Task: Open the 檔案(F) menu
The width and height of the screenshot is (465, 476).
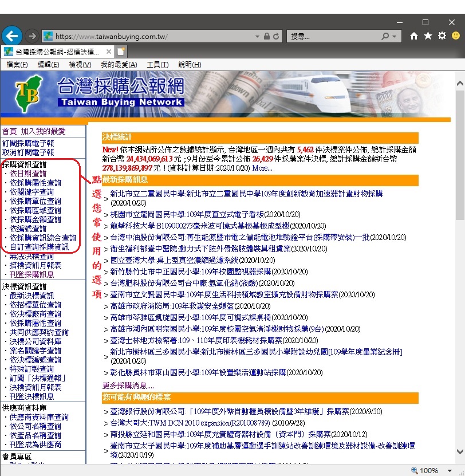Action: (x=17, y=65)
